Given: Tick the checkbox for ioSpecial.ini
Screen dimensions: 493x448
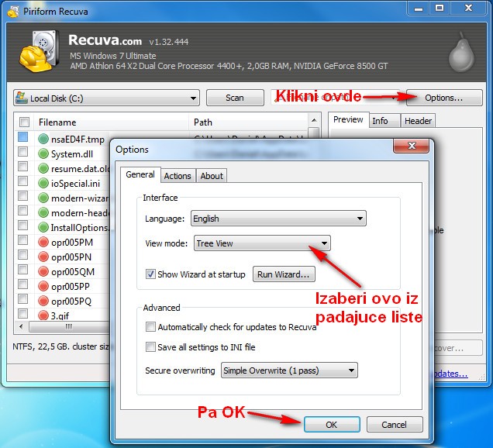Looking at the screenshot, I should (x=23, y=181).
